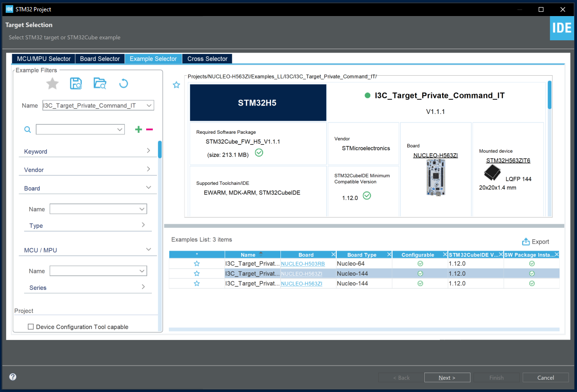The image size is (577, 392).
Task: Open help via the question mark icon
Action: (12, 377)
